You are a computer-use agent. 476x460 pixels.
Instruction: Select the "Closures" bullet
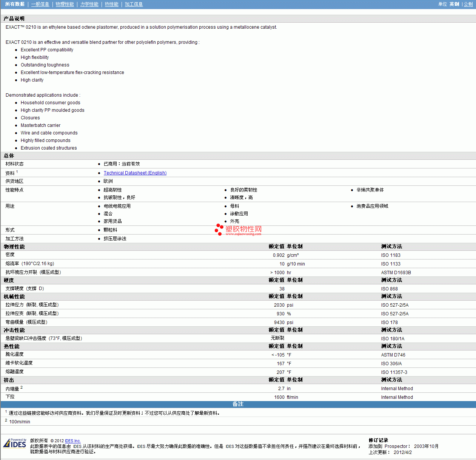[30, 118]
